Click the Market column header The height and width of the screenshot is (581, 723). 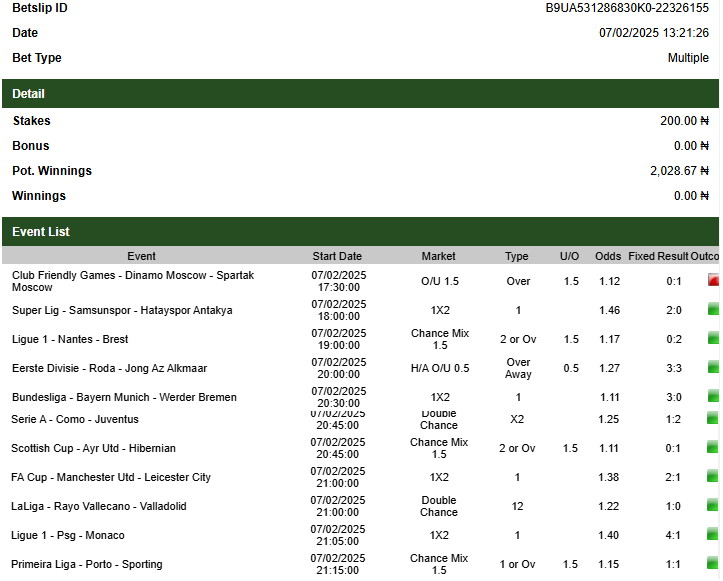(x=439, y=256)
